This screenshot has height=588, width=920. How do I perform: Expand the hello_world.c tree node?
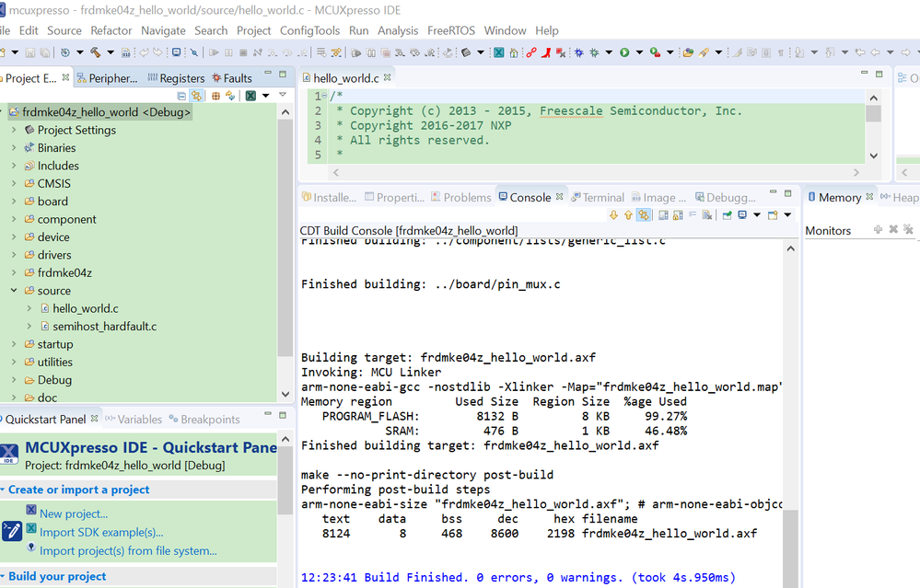click(29, 307)
